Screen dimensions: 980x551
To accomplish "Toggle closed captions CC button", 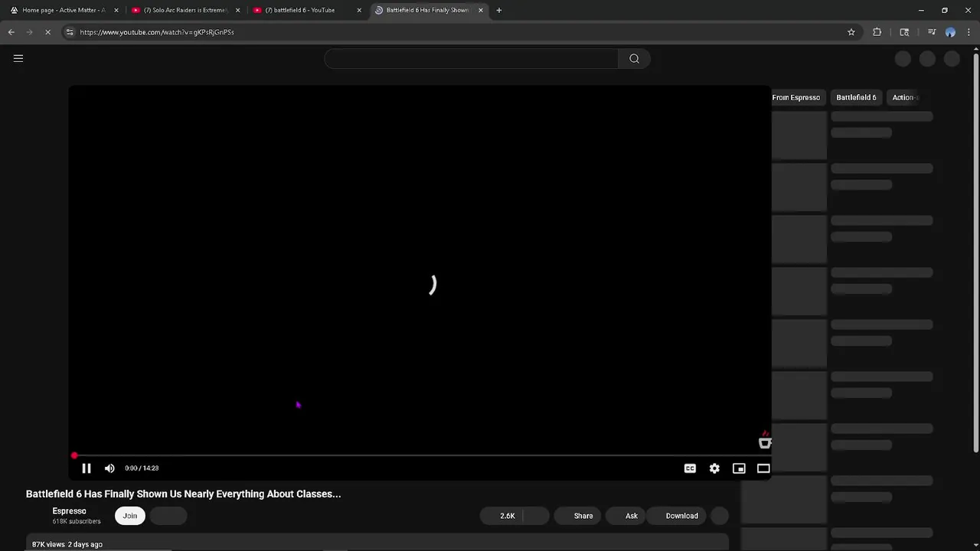I will click(x=690, y=468).
